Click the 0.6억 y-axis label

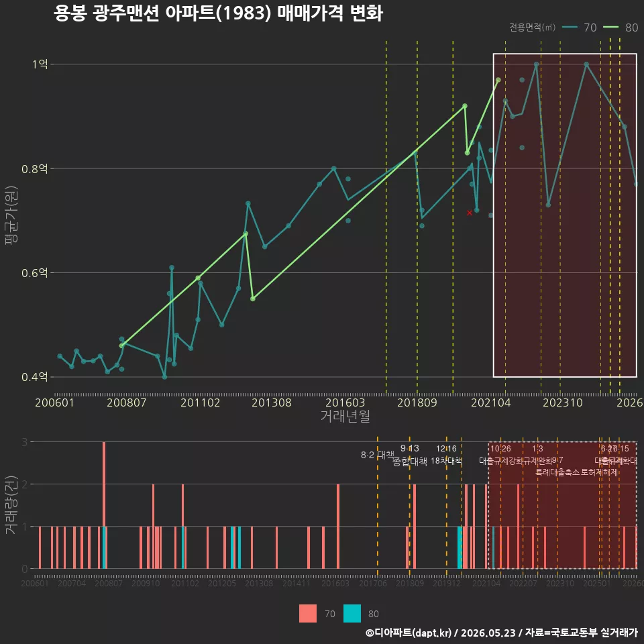(x=35, y=273)
